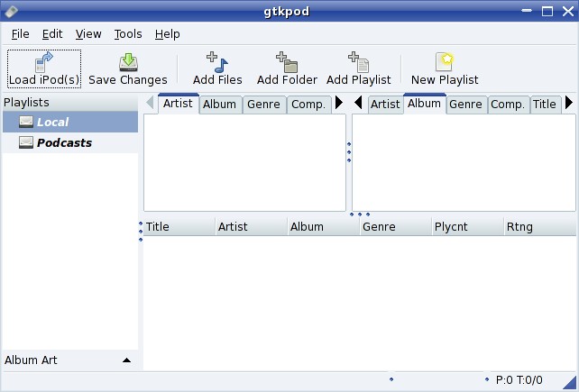The image size is (579, 392).
Task: Open the Edit menu
Action: (x=52, y=34)
